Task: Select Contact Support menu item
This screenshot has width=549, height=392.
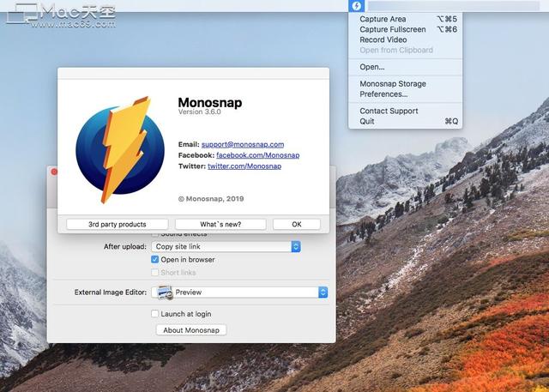Action: pyautogui.click(x=406, y=111)
